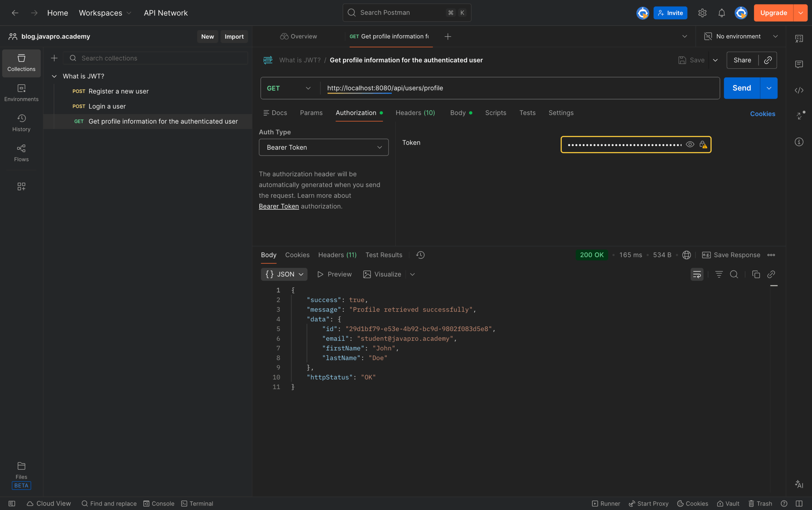812x510 pixels.
Task: Open the Postman Console from status bar
Action: 159,503
